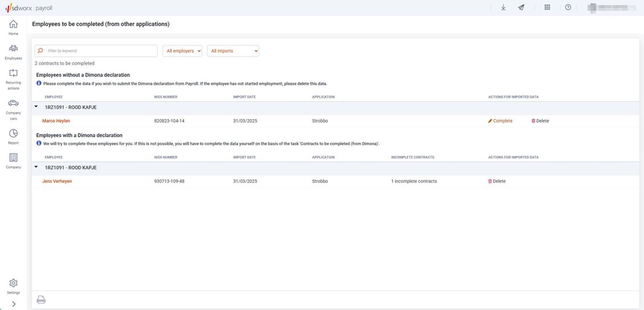Open the help question mark icon
The width and height of the screenshot is (644, 310).
(x=568, y=7)
